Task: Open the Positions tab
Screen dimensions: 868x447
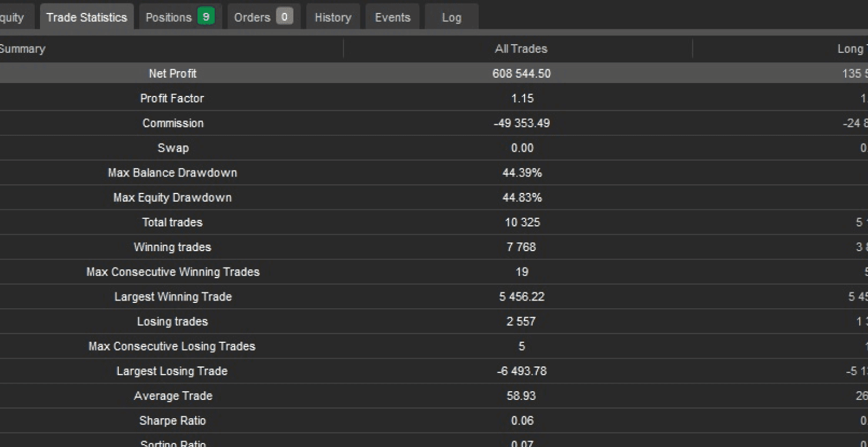Action: coord(179,17)
